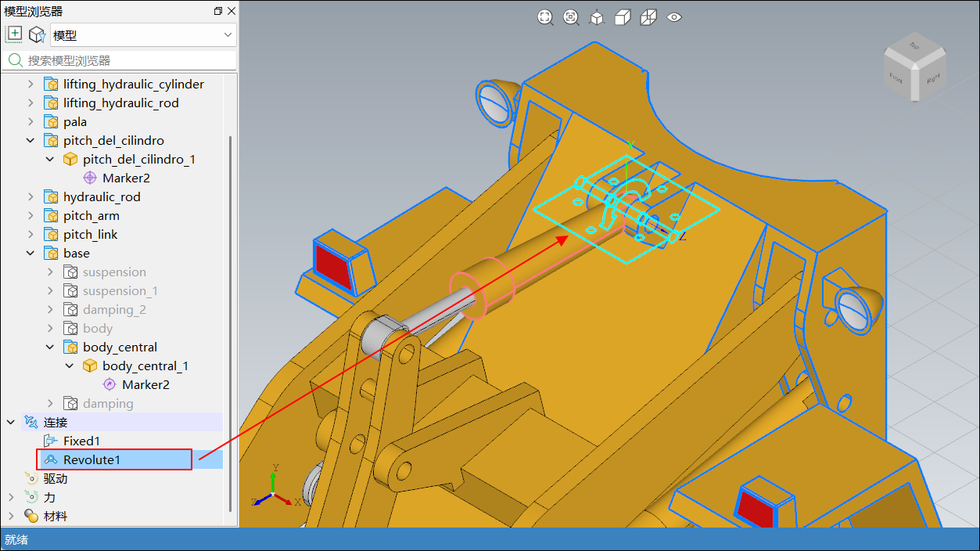Select Revolute1 joint in the tree
Image resolution: width=980 pixels, height=551 pixels.
point(92,460)
